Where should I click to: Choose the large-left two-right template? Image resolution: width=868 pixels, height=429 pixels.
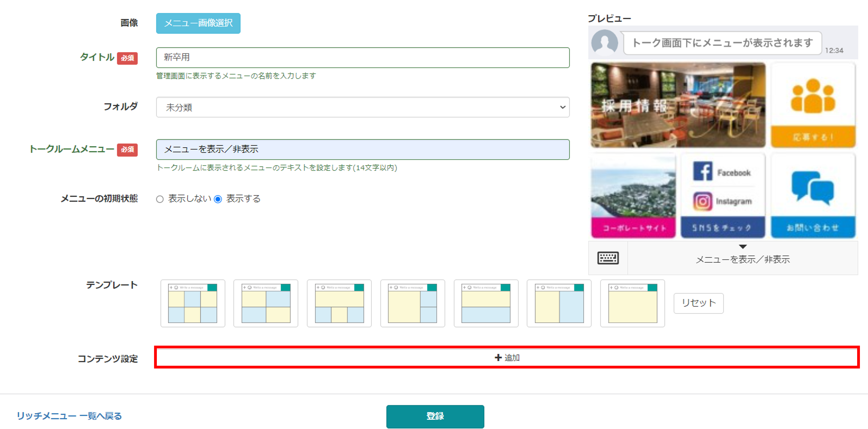(x=412, y=303)
